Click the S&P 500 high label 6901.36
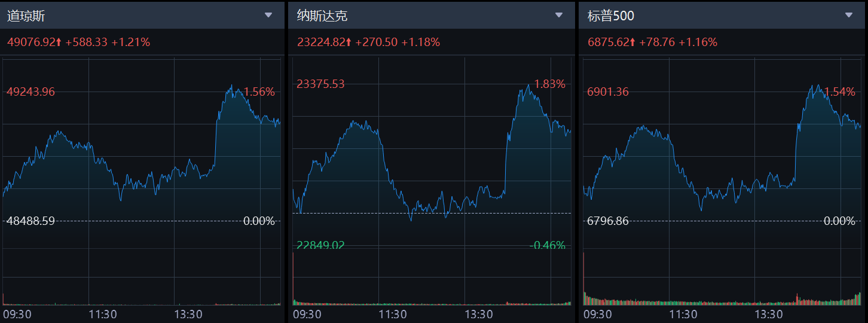This screenshot has width=868, height=323. (608, 92)
